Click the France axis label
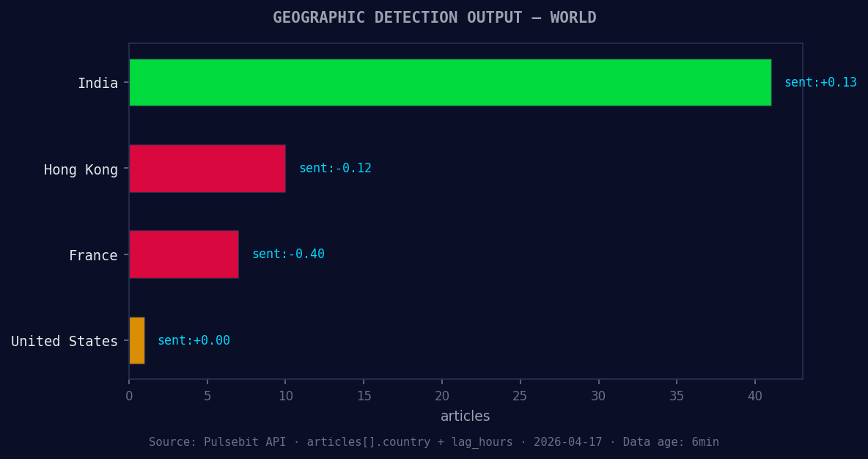868x459 pixels. pyautogui.click(x=93, y=255)
